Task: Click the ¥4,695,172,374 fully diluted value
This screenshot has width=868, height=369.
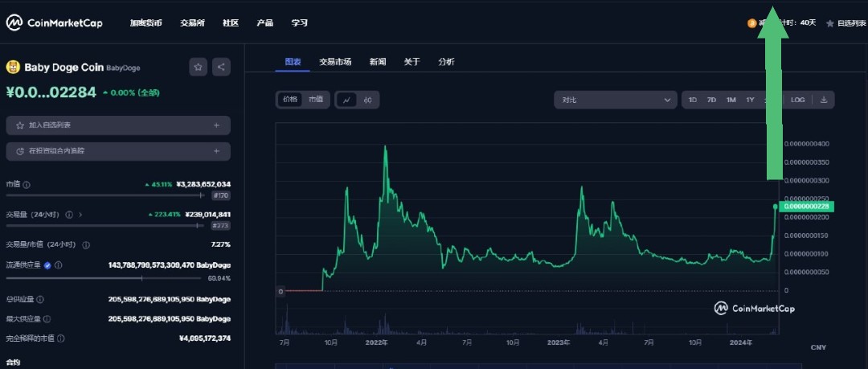Action: (205, 338)
